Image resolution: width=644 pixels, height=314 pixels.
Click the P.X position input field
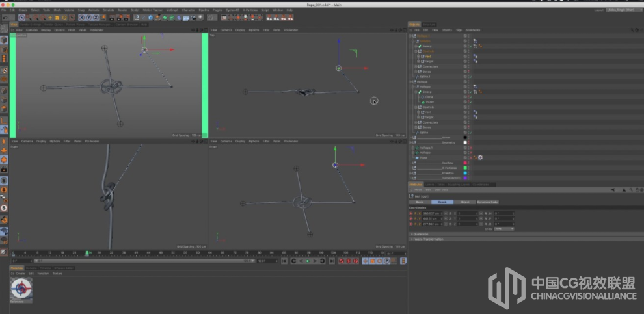431,213
